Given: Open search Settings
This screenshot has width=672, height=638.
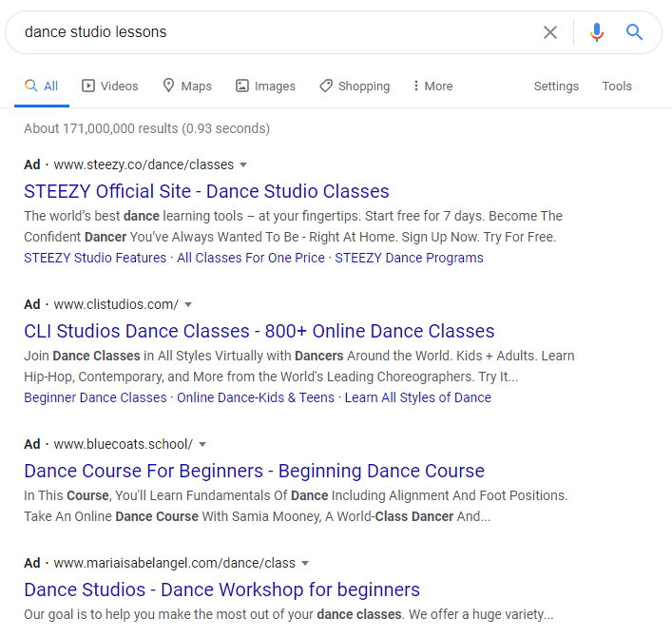Looking at the screenshot, I should [556, 87].
